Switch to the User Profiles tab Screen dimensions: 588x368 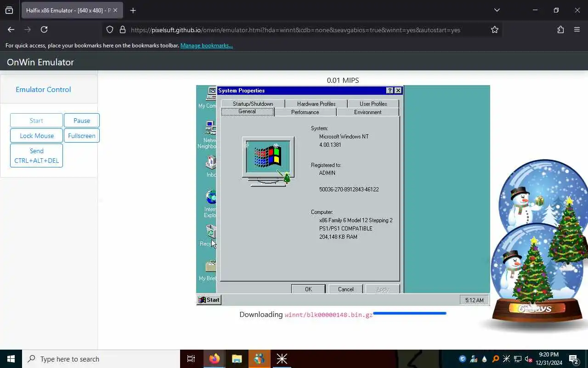pos(373,104)
